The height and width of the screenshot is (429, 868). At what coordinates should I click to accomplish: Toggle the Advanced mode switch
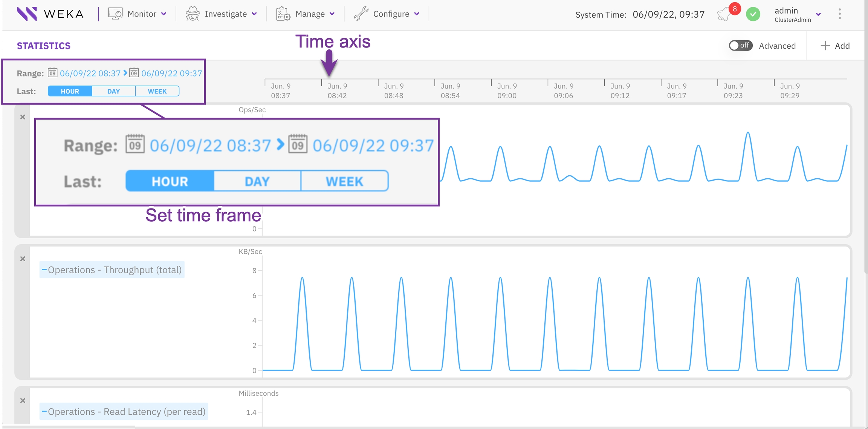pos(740,46)
